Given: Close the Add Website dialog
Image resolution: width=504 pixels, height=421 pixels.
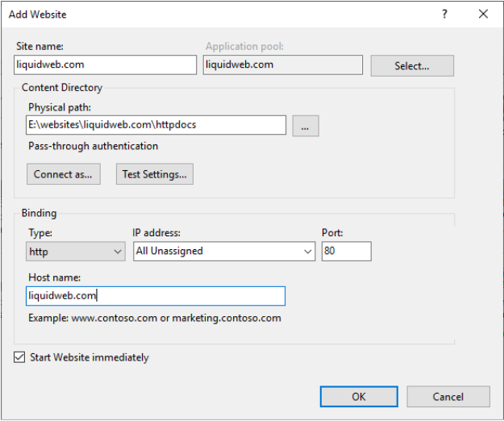Looking at the screenshot, I should click(x=483, y=14).
